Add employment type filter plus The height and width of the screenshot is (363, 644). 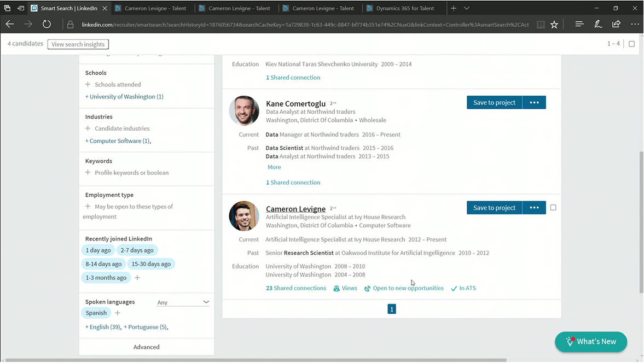88,206
